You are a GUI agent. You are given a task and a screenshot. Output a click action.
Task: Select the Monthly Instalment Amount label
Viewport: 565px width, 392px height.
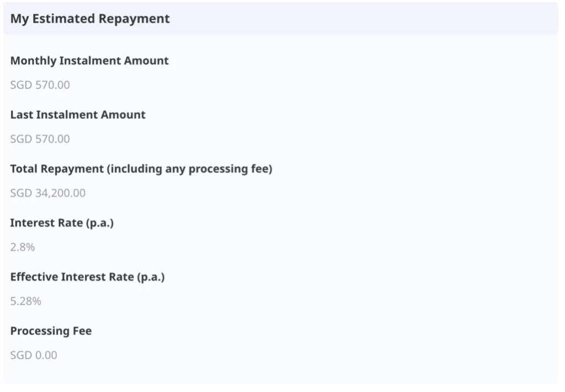(89, 61)
